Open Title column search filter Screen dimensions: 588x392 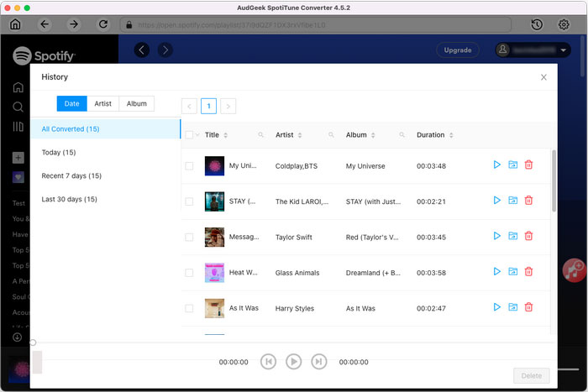pos(260,135)
